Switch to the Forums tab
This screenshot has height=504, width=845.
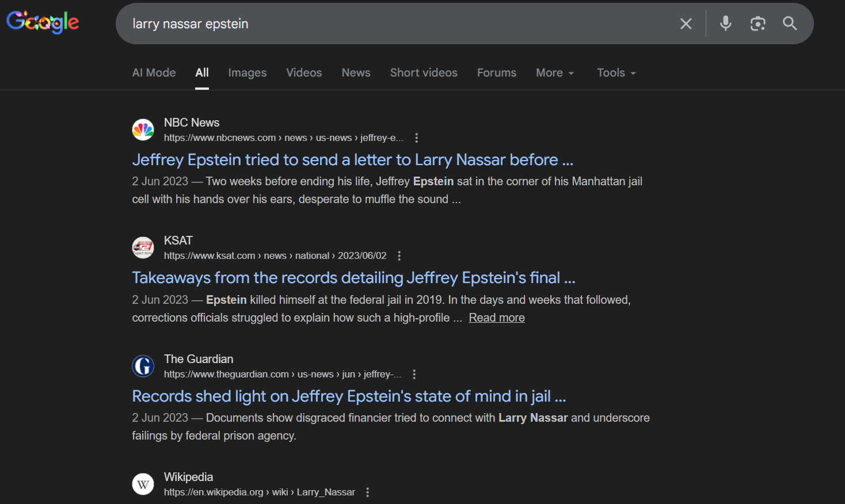(x=497, y=72)
